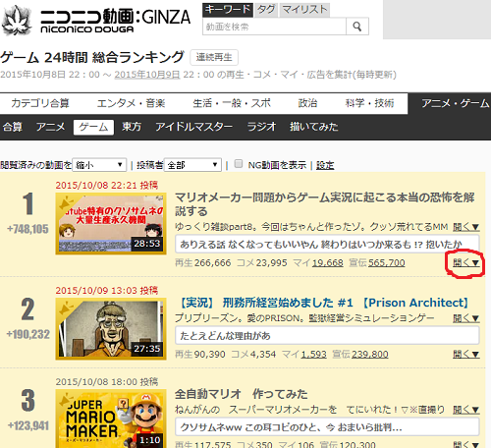The width and height of the screenshot is (491, 448).
Task: Open rank 2 マイ count 1,593
Action: point(313,355)
